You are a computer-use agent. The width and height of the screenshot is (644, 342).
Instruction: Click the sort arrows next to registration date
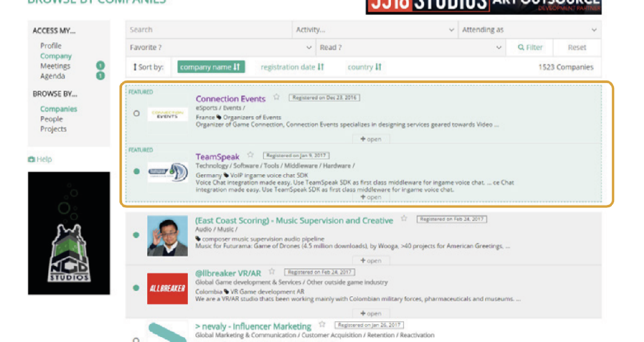pos(321,67)
